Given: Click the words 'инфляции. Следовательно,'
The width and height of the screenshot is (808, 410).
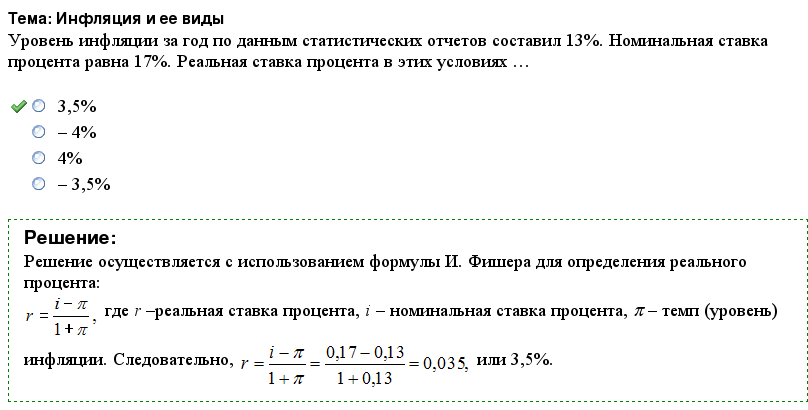Looking at the screenshot, I should [x=129, y=360].
